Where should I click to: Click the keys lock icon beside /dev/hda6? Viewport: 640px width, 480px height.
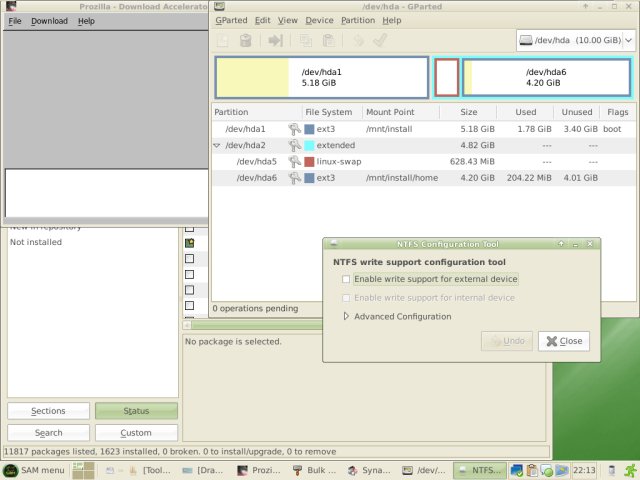(294, 178)
